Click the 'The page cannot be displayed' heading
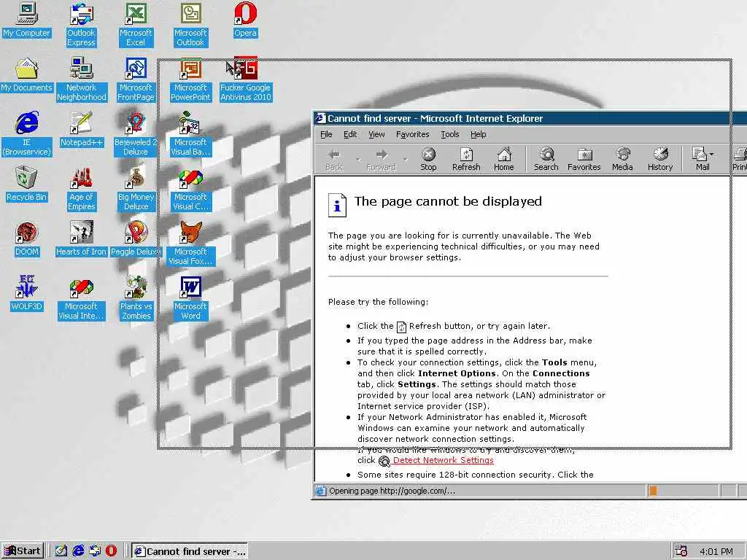747x560 pixels. point(448,201)
